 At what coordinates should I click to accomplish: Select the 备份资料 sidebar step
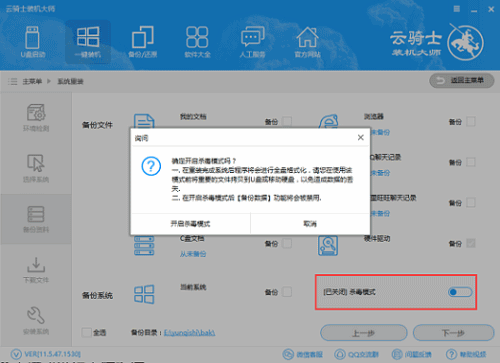click(x=36, y=219)
